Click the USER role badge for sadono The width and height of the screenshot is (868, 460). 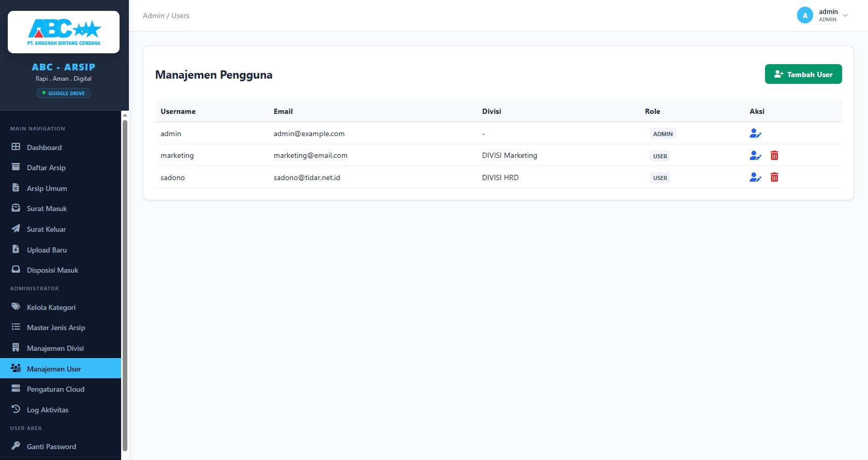660,178
